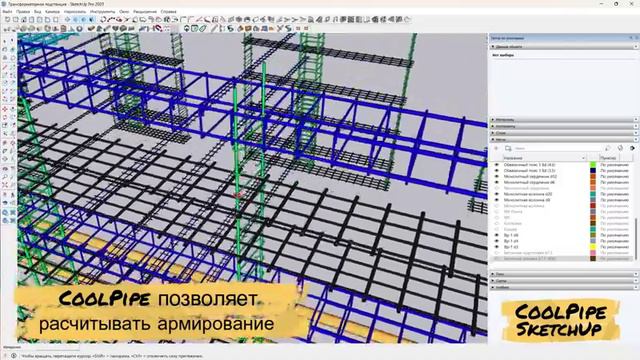Click the tags list vertical scrollbar
This screenshot has height=360, width=640.
[635, 238]
